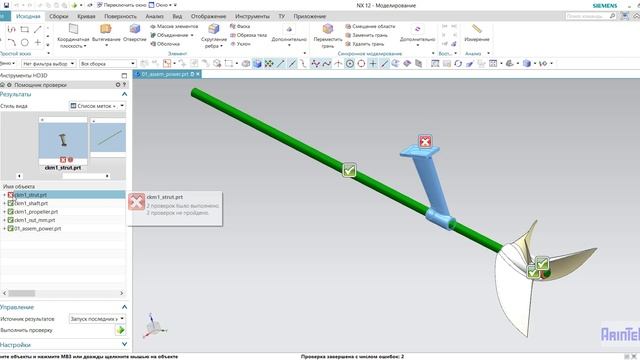Open the Вся сборка scope dropdown
640x360 pixels.
coord(107,64)
